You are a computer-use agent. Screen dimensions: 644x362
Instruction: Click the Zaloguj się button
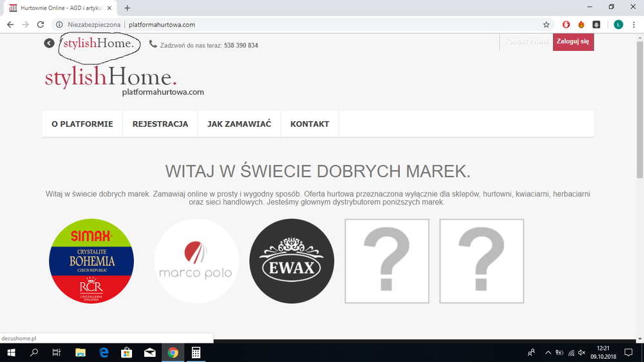pos(573,41)
